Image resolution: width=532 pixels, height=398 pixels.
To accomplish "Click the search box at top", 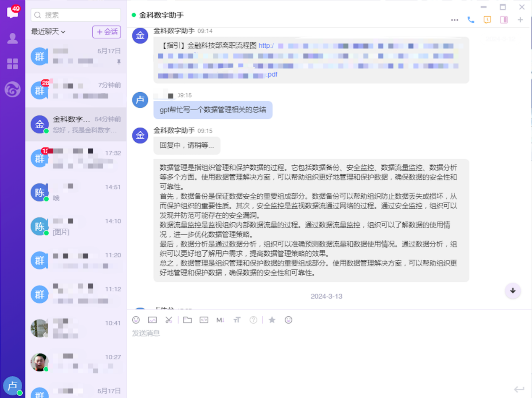I will click(76, 15).
